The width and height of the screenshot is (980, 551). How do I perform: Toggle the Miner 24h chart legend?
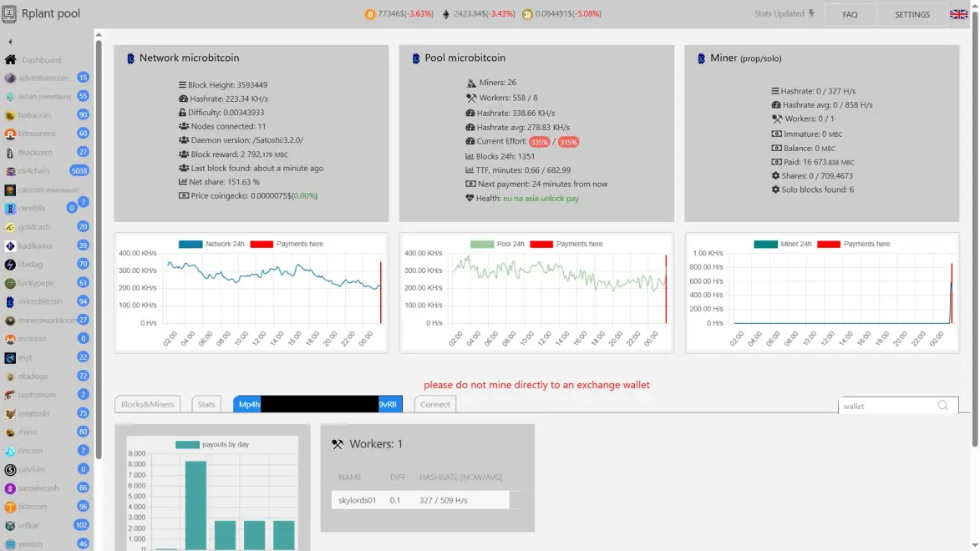(783, 245)
